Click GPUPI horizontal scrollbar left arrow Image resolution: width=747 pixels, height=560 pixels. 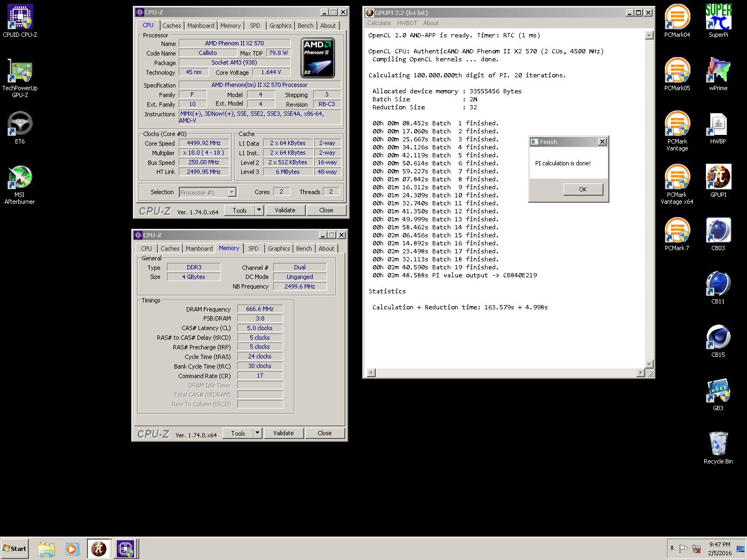pyautogui.click(x=371, y=372)
